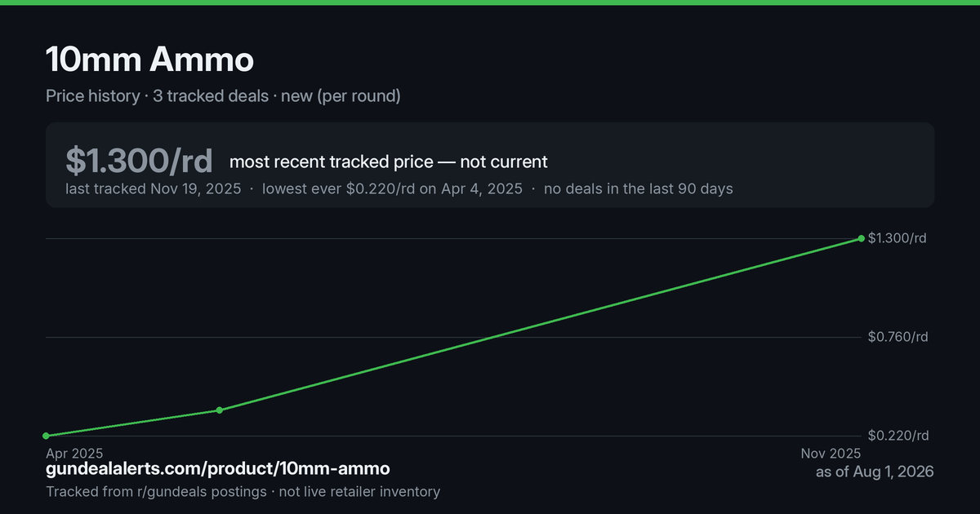Click the Apr 2025 axis label
This screenshot has width=980, height=514.
point(74,453)
